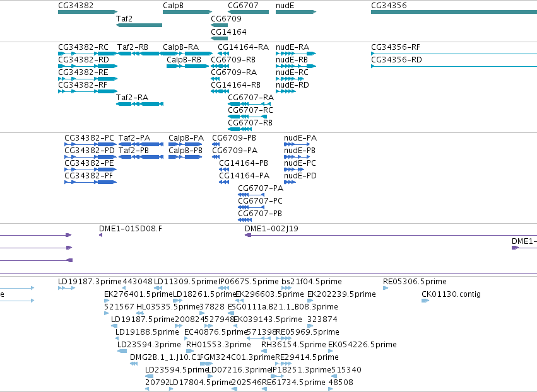Click EST LD23594.3prime

point(122,351)
